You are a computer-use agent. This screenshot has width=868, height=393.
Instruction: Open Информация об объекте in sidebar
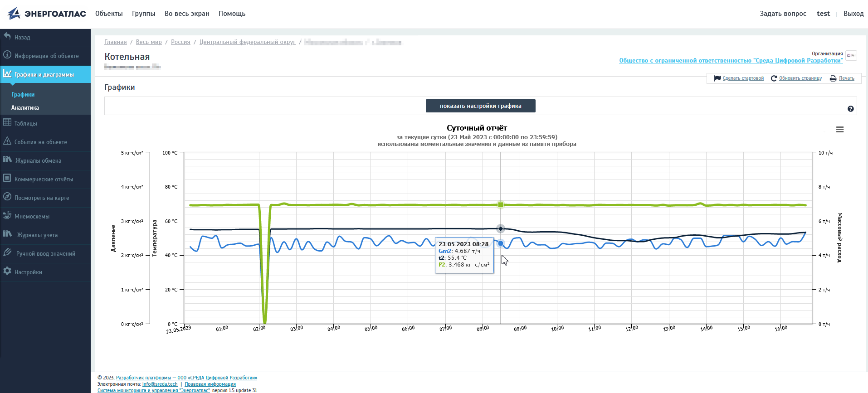(x=46, y=56)
